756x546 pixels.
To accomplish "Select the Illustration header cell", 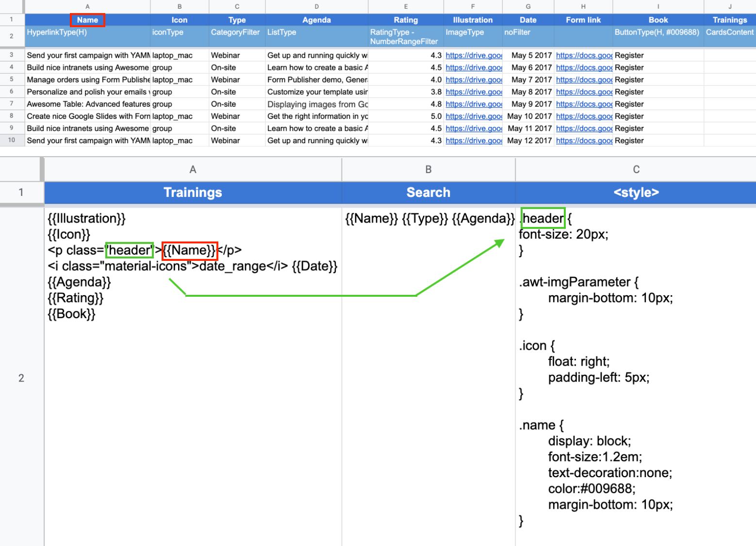I will (473, 20).
